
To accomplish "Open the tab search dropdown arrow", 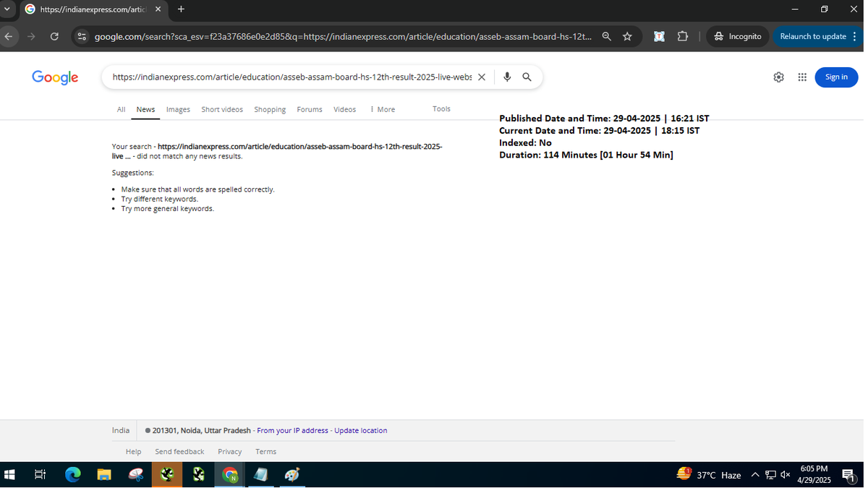I will (7, 9).
